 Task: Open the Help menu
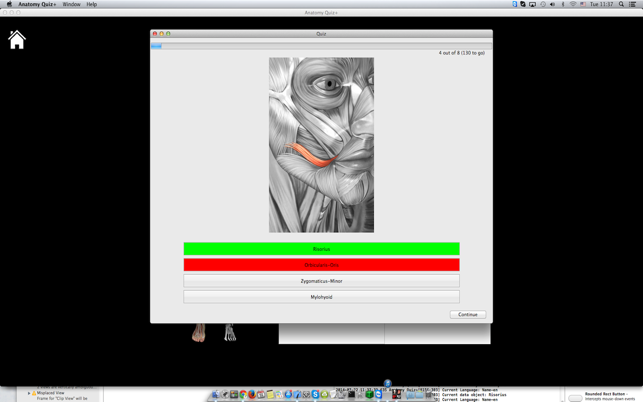pos(91,4)
